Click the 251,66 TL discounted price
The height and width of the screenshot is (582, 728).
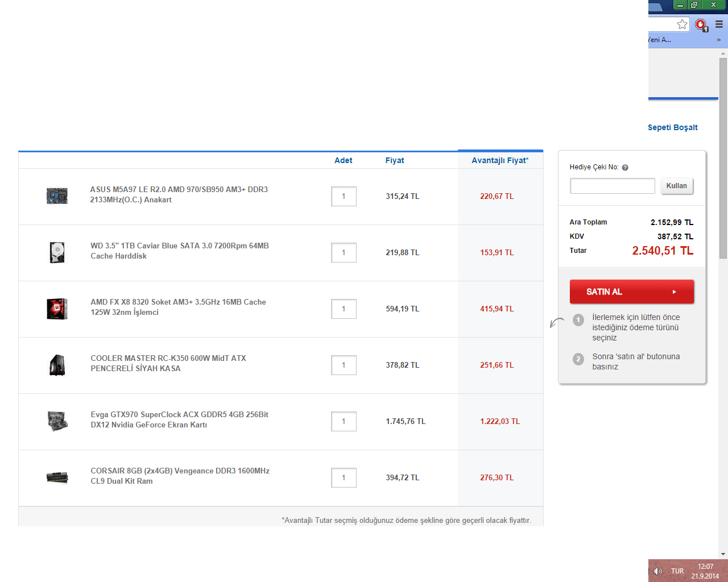click(x=497, y=365)
